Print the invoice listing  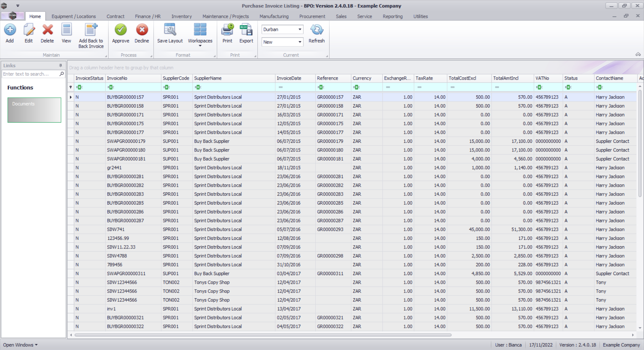[x=227, y=30]
